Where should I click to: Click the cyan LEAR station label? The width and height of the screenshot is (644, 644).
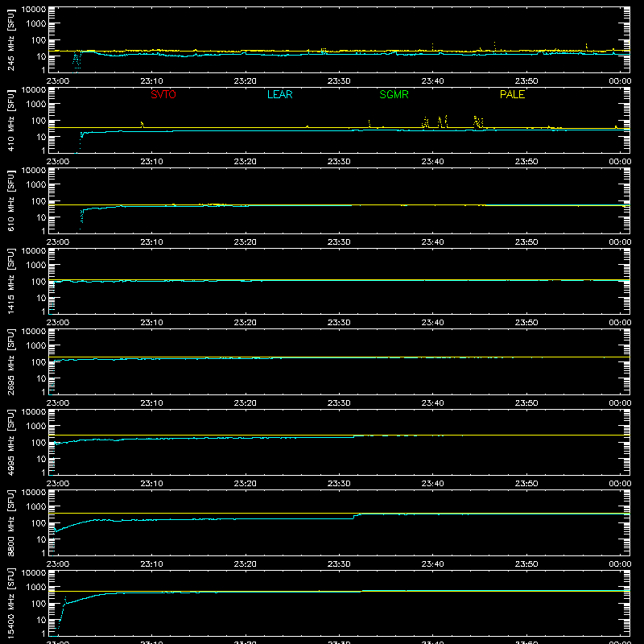tap(279, 94)
